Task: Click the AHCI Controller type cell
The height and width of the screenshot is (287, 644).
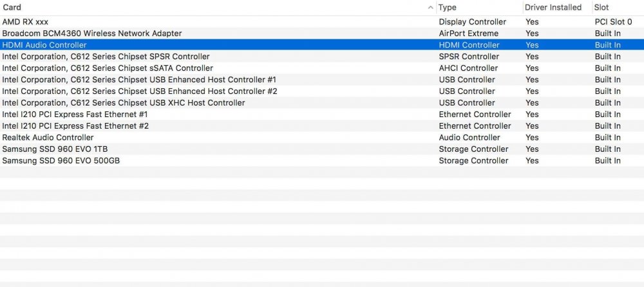Action: [x=468, y=68]
